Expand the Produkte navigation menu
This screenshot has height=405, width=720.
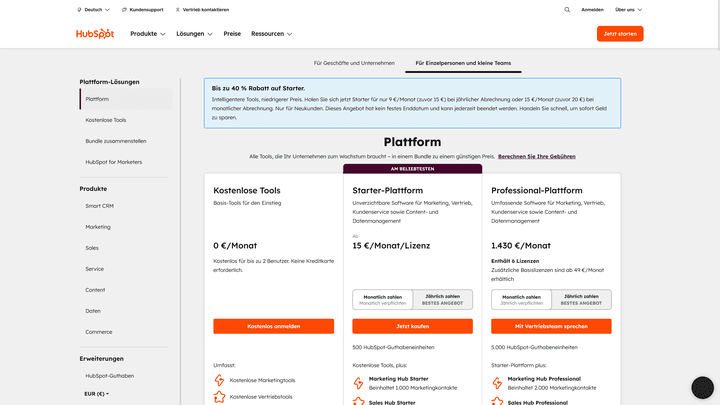tap(147, 34)
